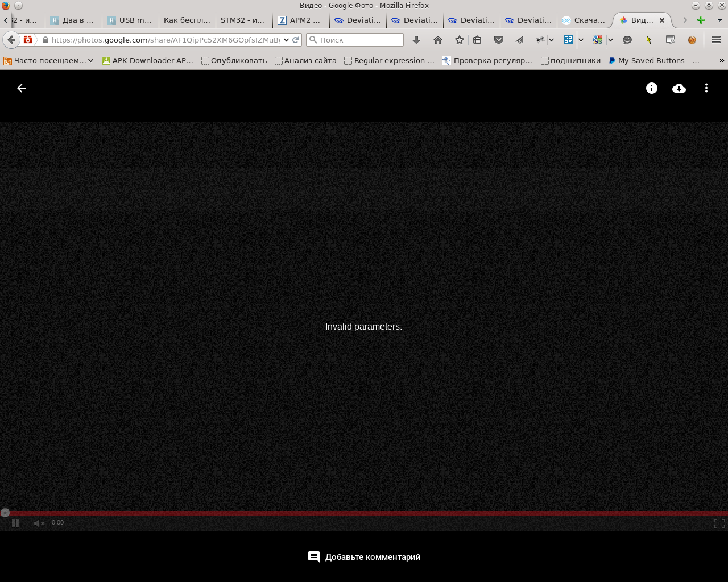Image resolution: width=728 pixels, height=582 pixels.
Task: Open Firefox downloads arrow icon
Action: [416, 40]
